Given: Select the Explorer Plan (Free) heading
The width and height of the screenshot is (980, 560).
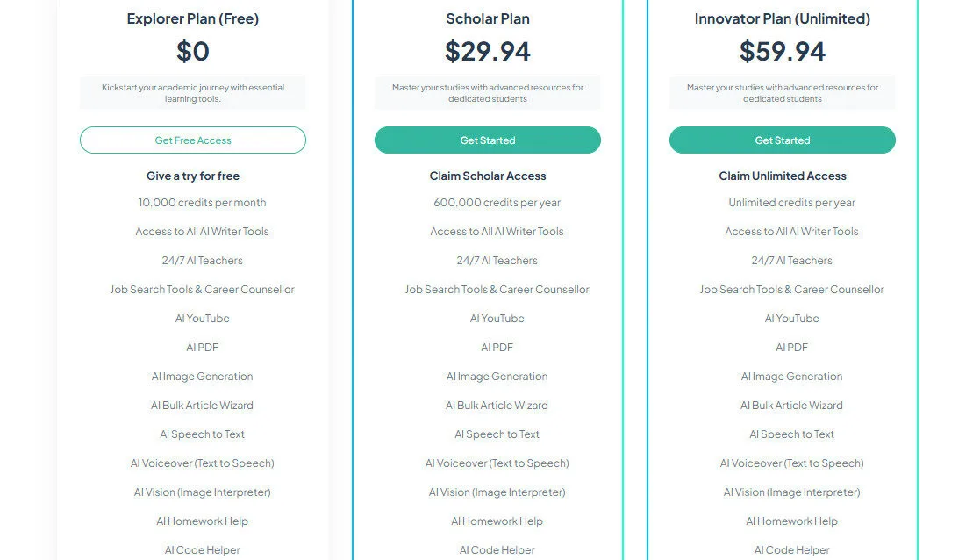Looking at the screenshot, I should click(192, 18).
